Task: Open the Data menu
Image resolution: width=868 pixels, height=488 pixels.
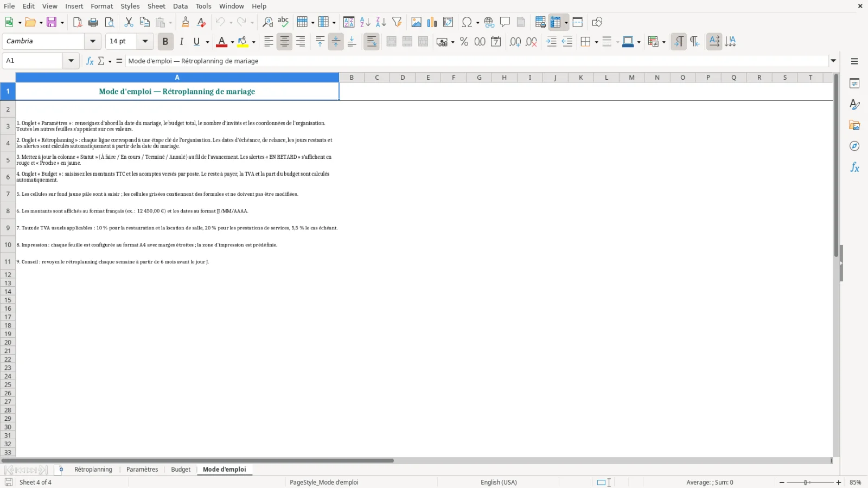Action: point(180,6)
